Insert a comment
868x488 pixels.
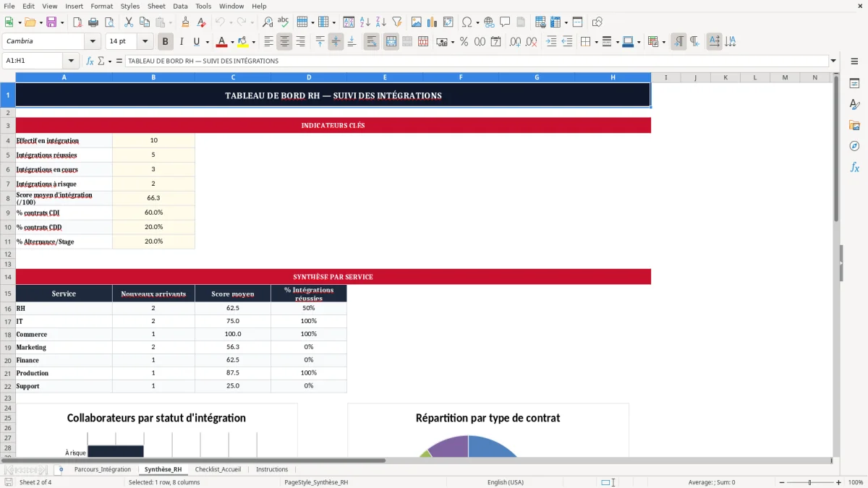505,22
